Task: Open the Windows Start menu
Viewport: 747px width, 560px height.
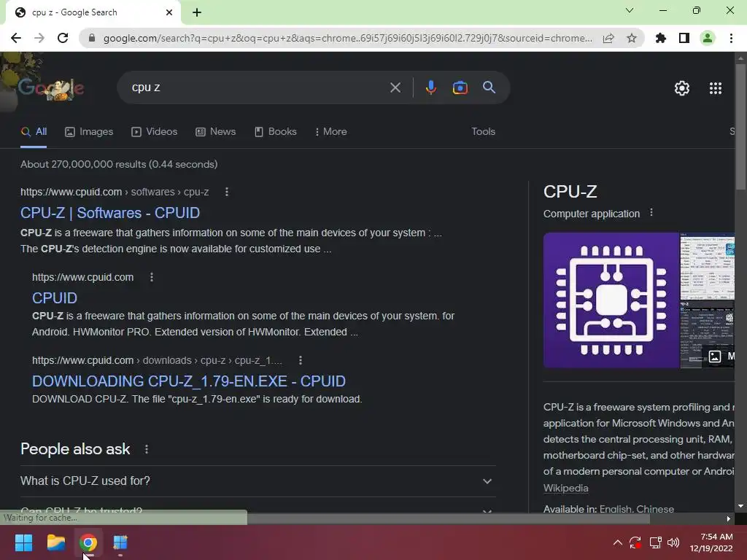Action: 23,542
